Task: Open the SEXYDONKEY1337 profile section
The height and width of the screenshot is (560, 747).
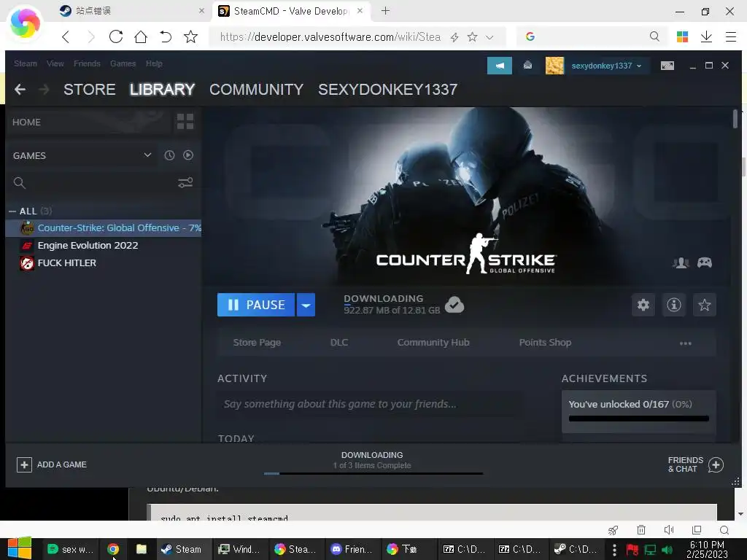Action: click(388, 89)
